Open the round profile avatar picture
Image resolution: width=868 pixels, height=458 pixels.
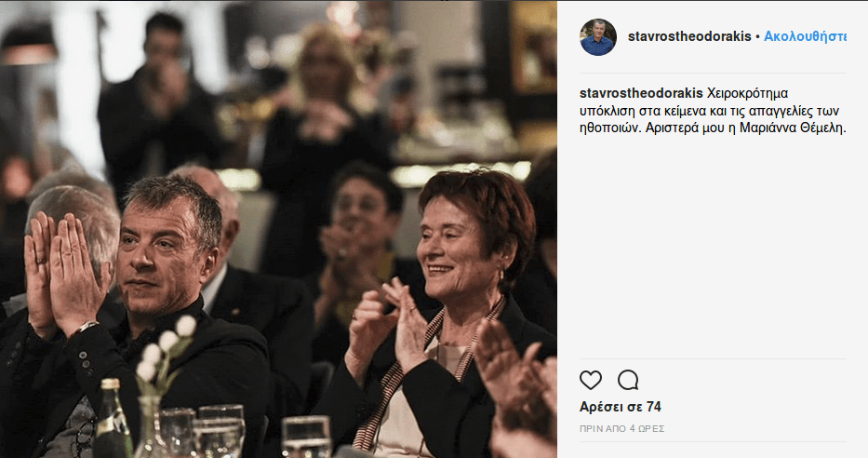coord(598,36)
